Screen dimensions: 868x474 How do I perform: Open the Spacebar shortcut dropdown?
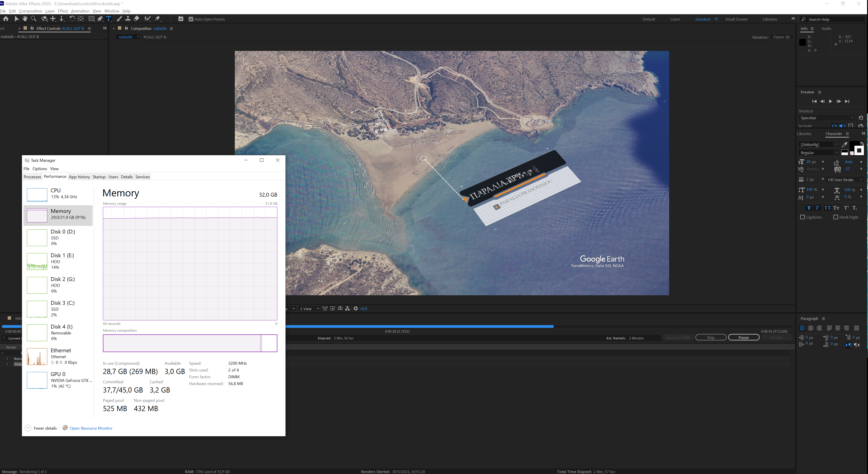tap(827, 118)
